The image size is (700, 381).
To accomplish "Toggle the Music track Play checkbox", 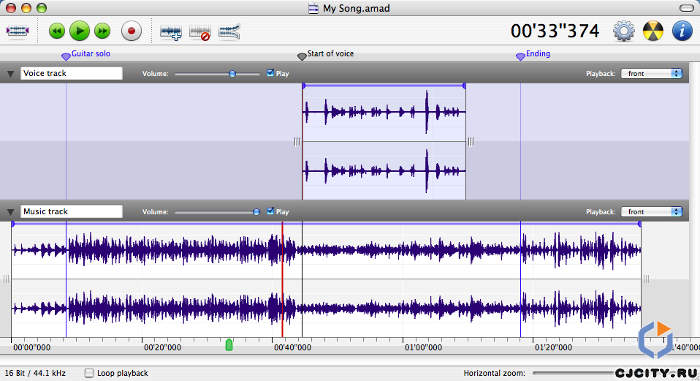I will click(x=270, y=211).
